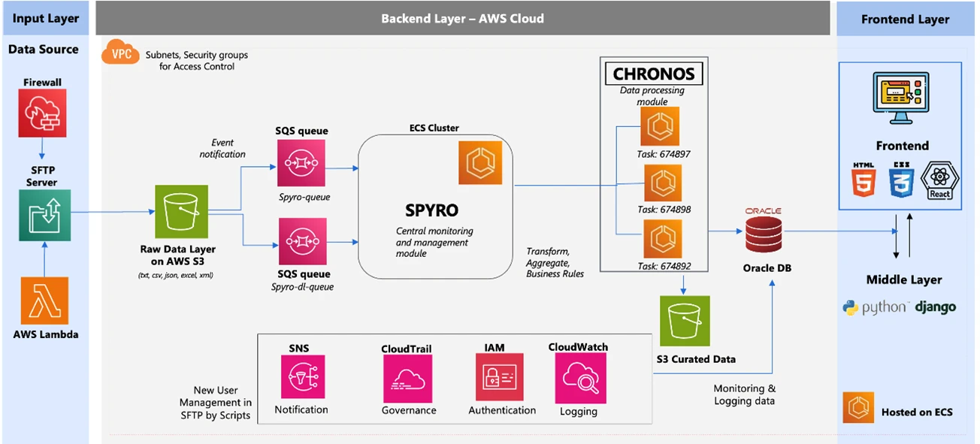Click the SNS Notification icon
980x444 pixels.
point(302,377)
